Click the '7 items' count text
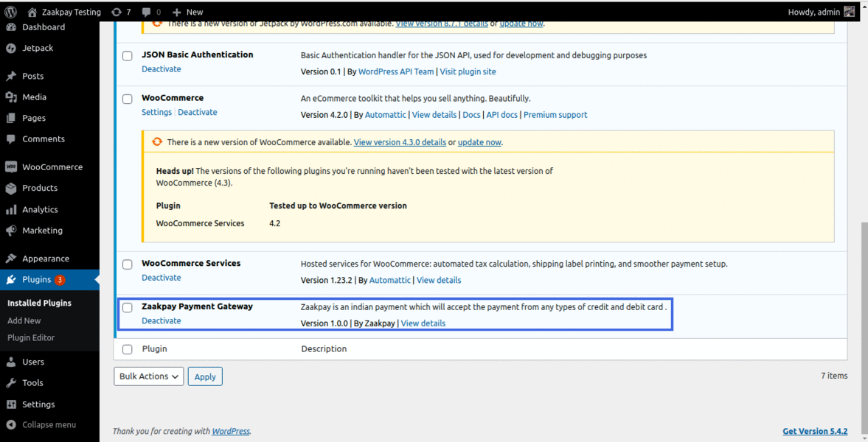The image size is (868, 442). point(833,376)
